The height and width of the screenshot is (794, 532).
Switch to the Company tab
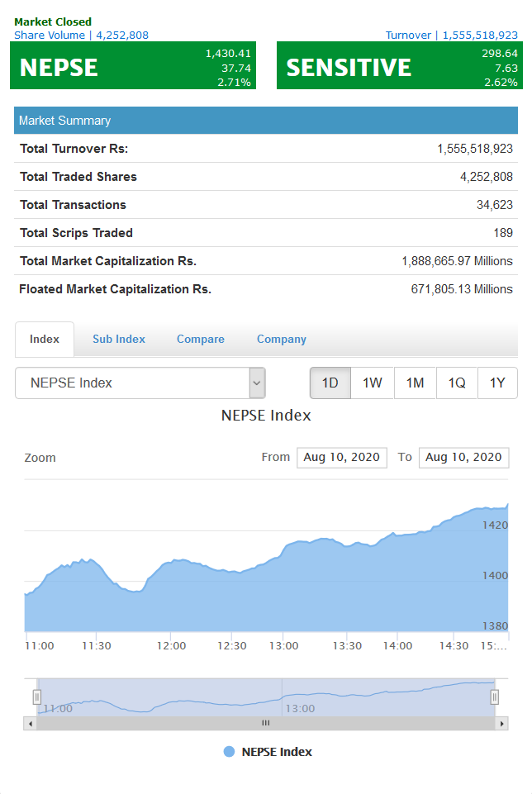282,340
